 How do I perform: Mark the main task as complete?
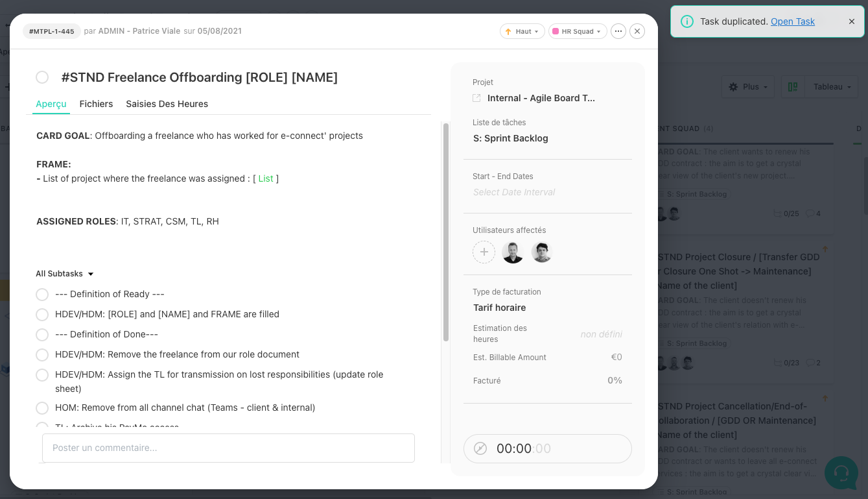point(42,77)
